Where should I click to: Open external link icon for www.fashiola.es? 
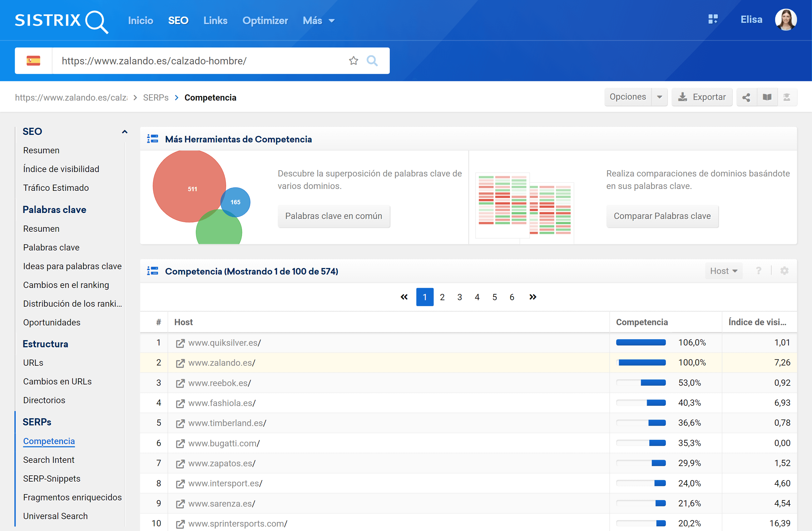pos(180,403)
